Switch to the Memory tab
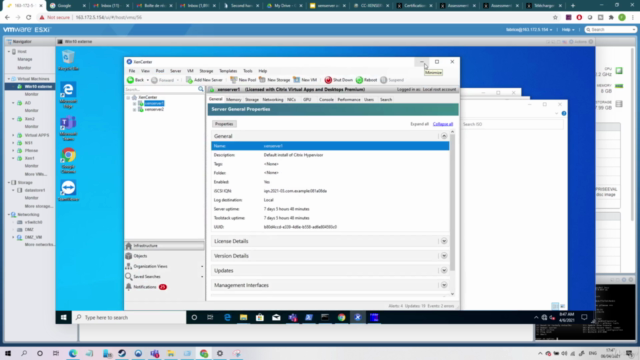This screenshot has height=360, width=640. [x=233, y=100]
